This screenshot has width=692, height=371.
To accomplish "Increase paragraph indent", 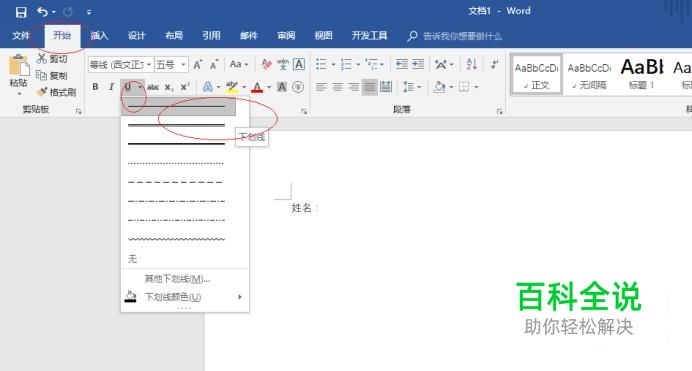I will point(418,64).
